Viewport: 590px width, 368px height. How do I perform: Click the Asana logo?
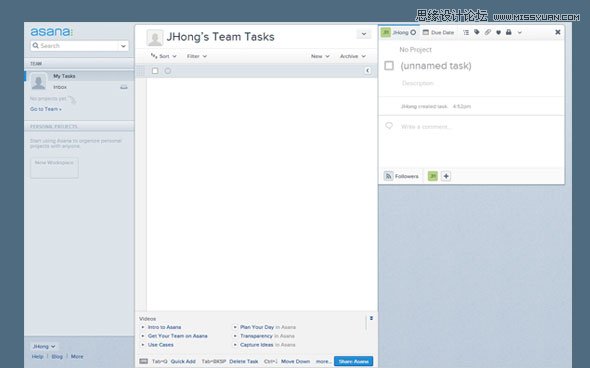click(x=51, y=32)
